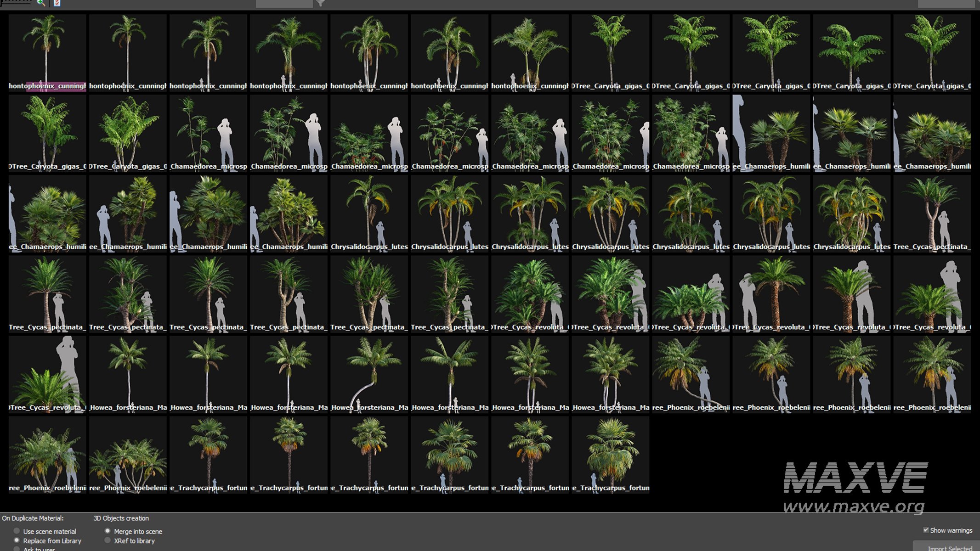Click the filter text field beside funnel
The height and width of the screenshot is (551, 980).
pos(283,4)
